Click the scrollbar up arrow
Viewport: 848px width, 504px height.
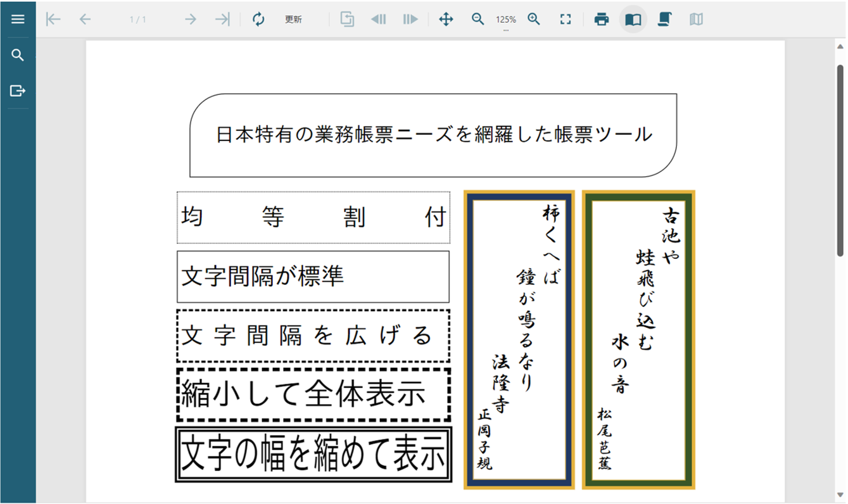click(840, 46)
